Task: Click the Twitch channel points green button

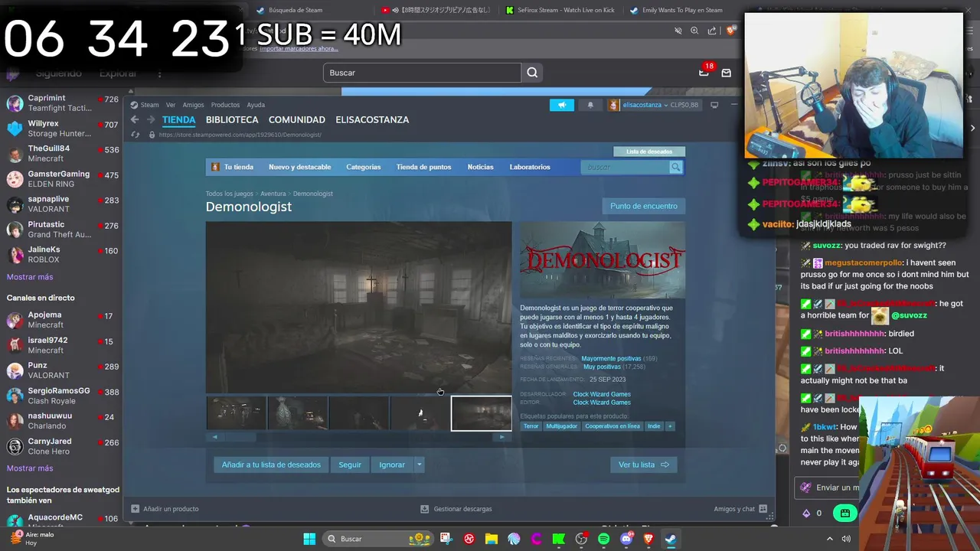Action: point(844,514)
